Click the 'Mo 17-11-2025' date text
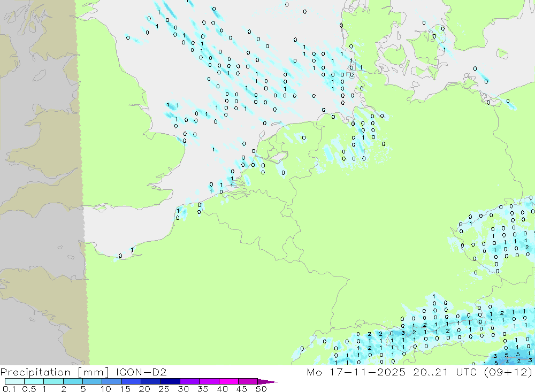The width and height of the screenshot is (535, 392). [356, 372]
